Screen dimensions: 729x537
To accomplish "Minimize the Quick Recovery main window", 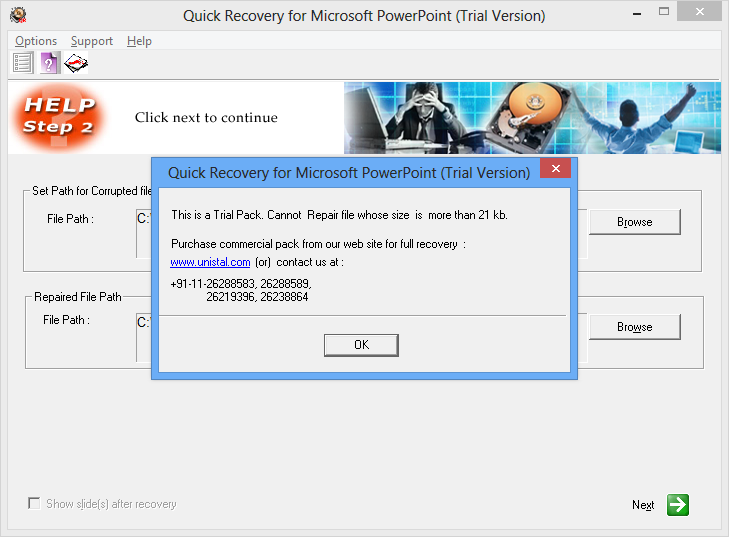I will [x=637, y=13].
